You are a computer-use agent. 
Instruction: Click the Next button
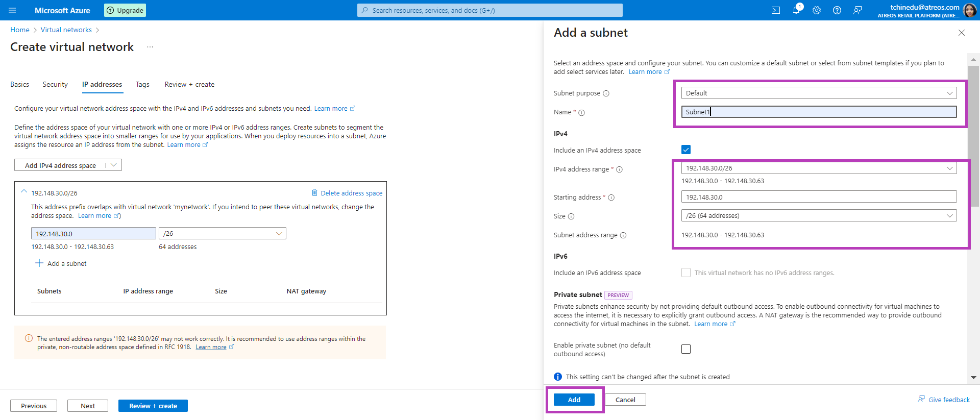88,406
